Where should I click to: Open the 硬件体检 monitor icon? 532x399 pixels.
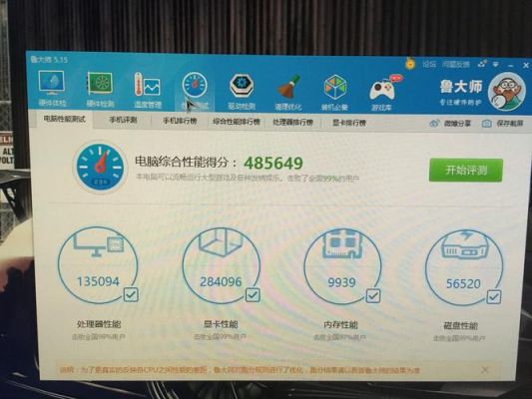[52, 83]
